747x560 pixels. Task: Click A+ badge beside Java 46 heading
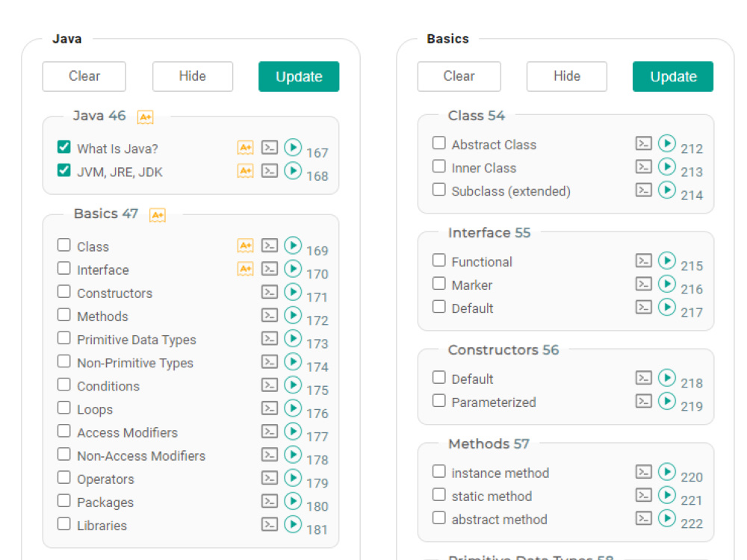[146, 117]
